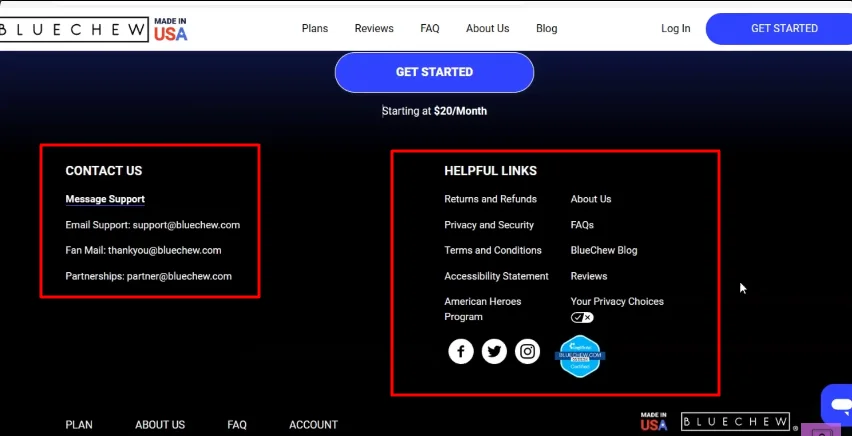Click the Message Support link
Viewport: 852px width, 436px height.
[105, 199]
